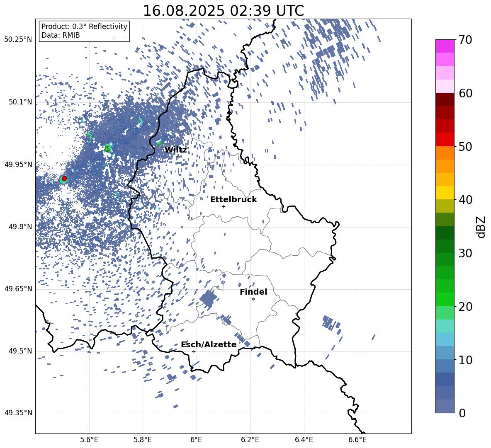This screenshot has height=448, width=491.
Task: Click the cyan-turquoise colorbar band below 20
Action: click(x=445, y=326)
